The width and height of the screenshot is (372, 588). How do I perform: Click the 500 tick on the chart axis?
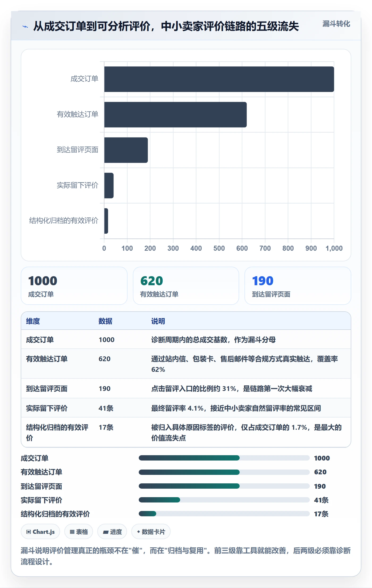(219, 248)
